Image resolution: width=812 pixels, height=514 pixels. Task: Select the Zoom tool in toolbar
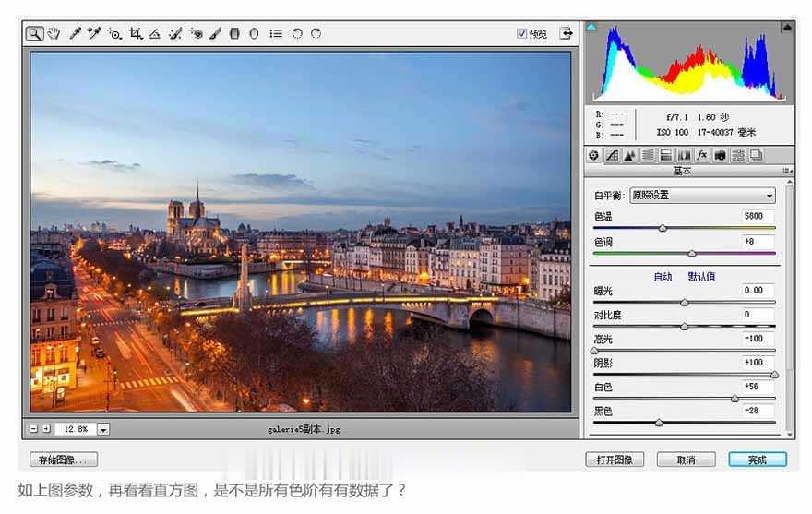pos(33,33)
